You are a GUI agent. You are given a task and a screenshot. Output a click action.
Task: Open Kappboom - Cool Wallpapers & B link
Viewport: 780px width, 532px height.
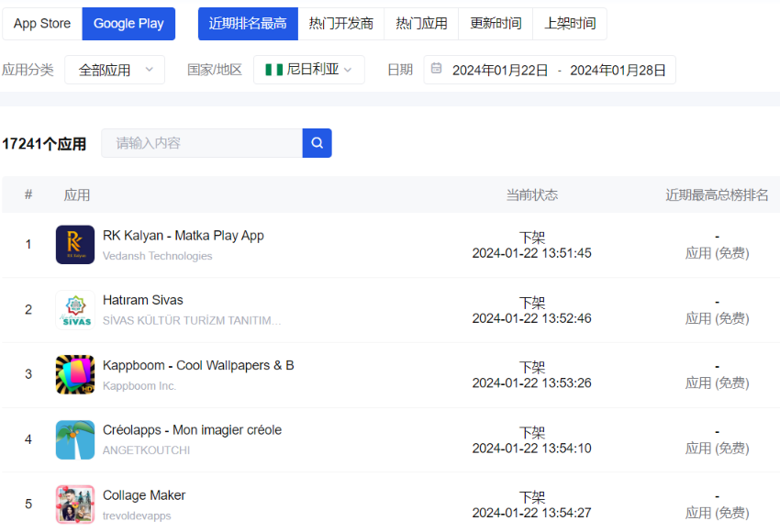198,365
